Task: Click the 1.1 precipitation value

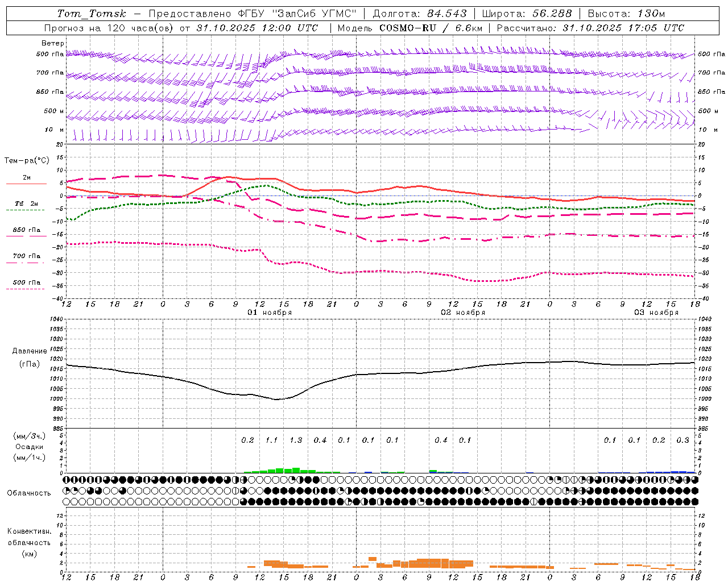Action: 272,440
